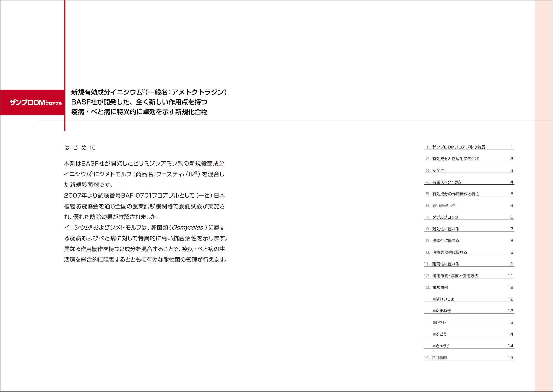553x392 pixels.
Task: Select 治療的効果に優れる contents entry
Action: 449,252
